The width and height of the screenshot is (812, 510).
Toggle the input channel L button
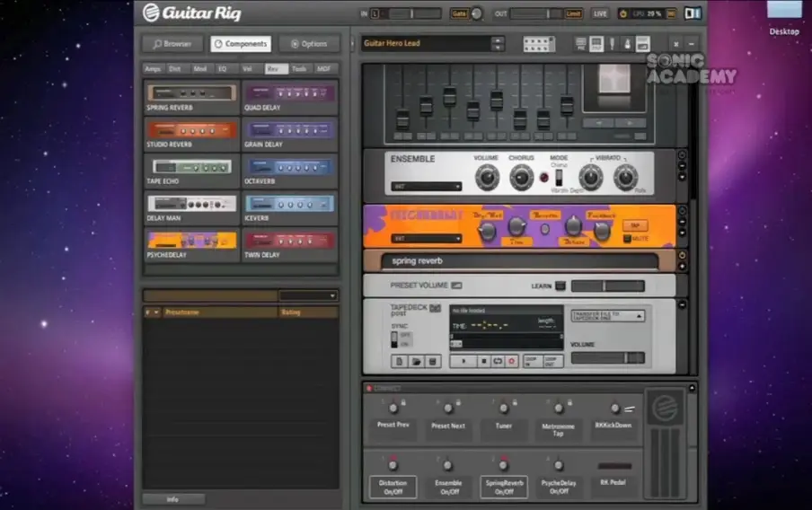pyautogui.click(x=375, y=14)
